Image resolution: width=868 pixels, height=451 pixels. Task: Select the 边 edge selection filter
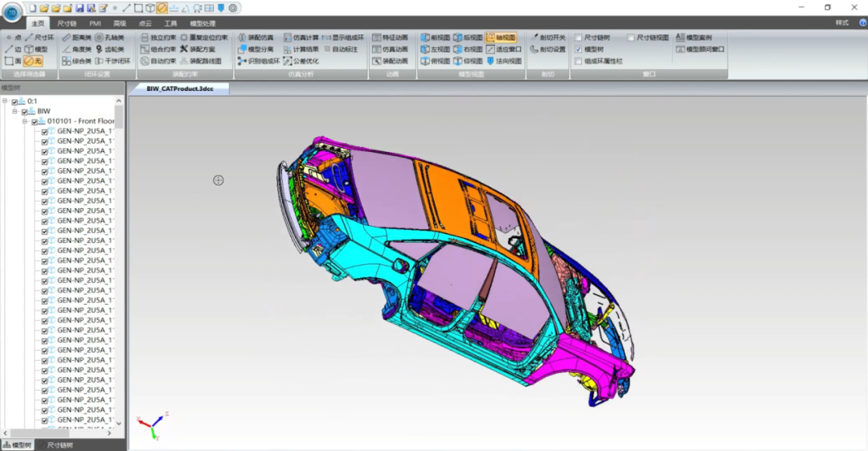[x=14, y=49]
